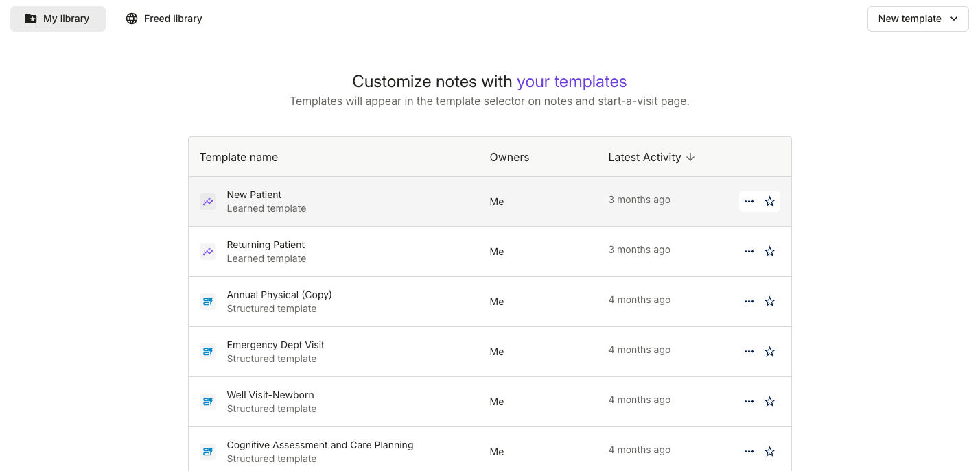
Task: Click the Annual Physical (Copy) structured template icon
Action: [x=207, y=302]
